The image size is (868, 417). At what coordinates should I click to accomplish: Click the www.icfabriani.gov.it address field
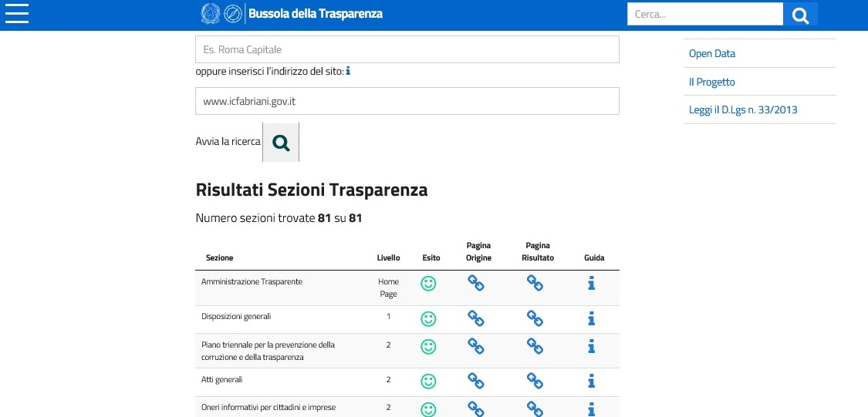pos(407,101)
